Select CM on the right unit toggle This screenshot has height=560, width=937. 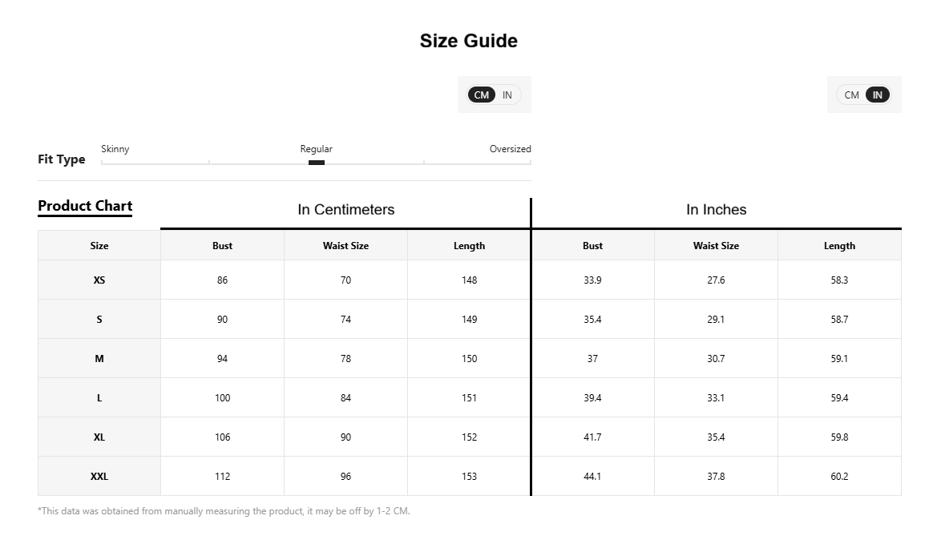(x=851, y=95)
